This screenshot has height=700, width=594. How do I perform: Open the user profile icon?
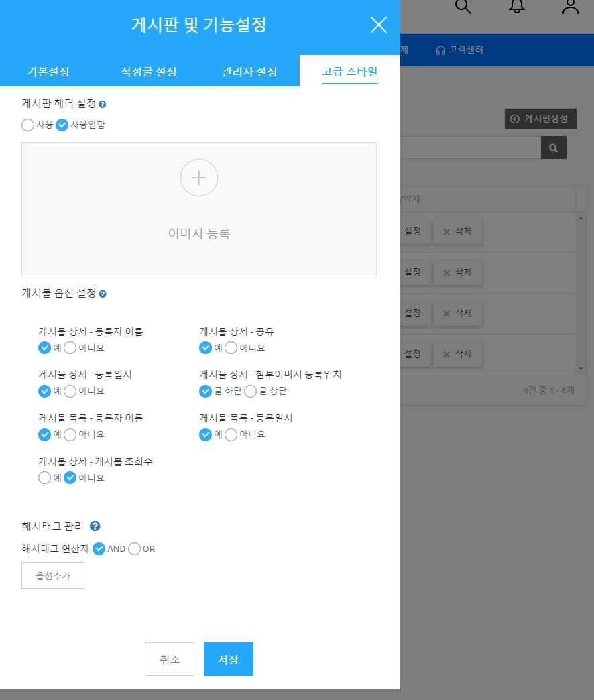[x=571, y=7]
